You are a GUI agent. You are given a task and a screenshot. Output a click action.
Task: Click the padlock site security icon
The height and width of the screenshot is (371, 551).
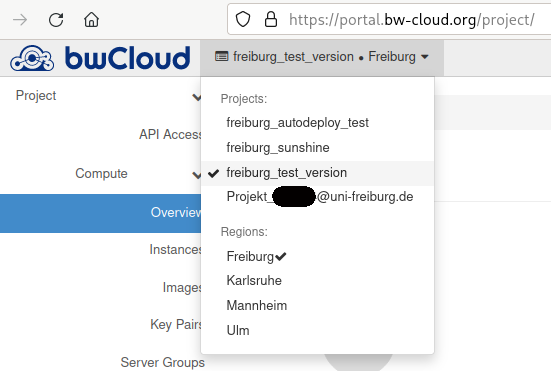tap(271, 19)
